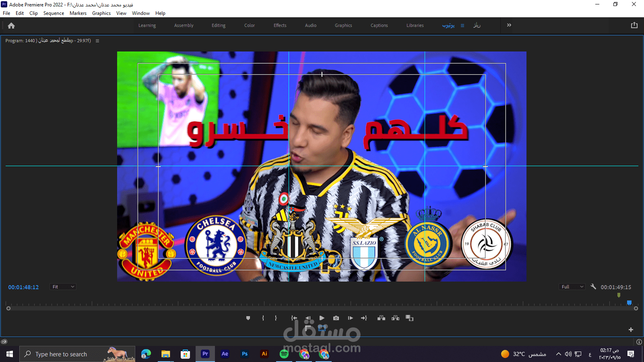Switch to the Effects workspace
644x362 pixels.
click(x=280, y=25)
